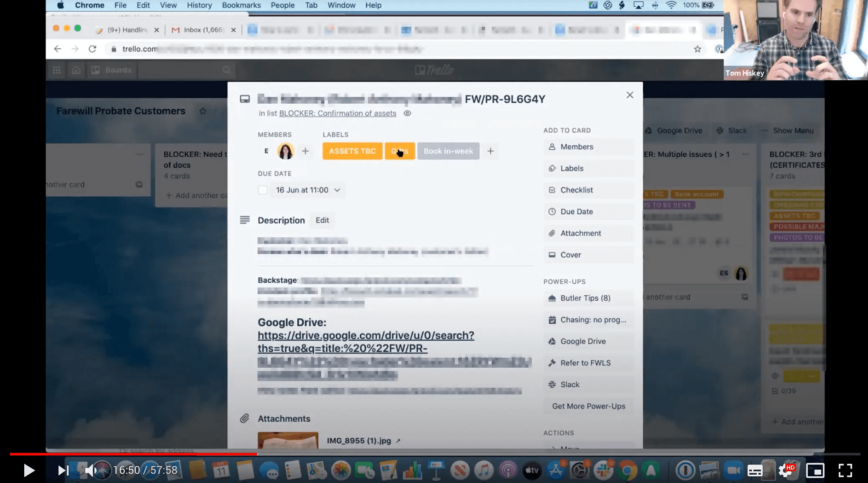Click the trello.com address bar

397,49
